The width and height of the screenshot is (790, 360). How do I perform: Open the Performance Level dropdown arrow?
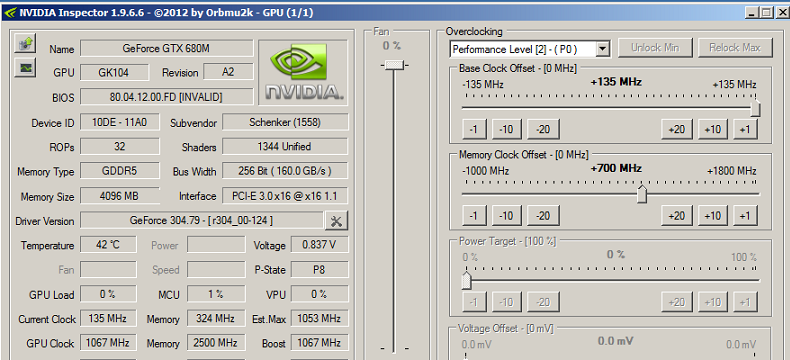pos(603,49)
